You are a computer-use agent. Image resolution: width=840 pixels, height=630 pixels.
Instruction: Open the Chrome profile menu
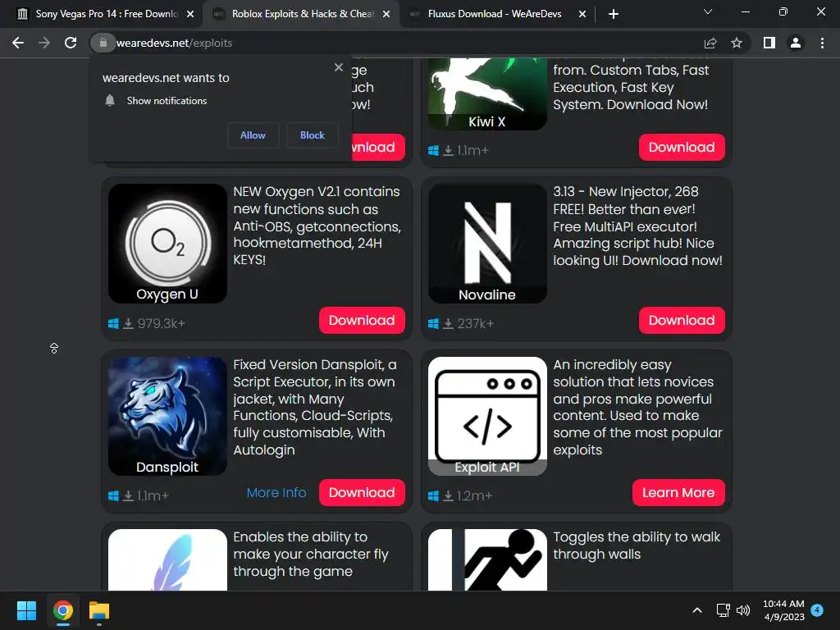tap(796, 43)
